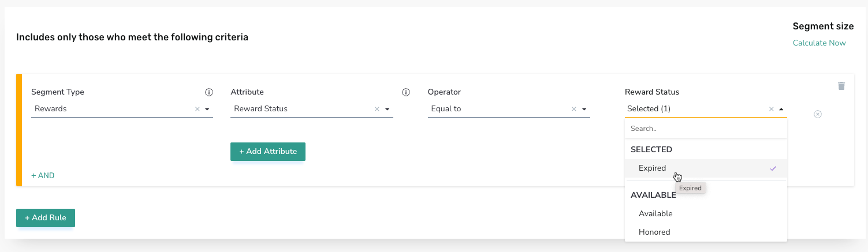
Task: Click the info icon beside Attribute
Action: coord(405,92)
